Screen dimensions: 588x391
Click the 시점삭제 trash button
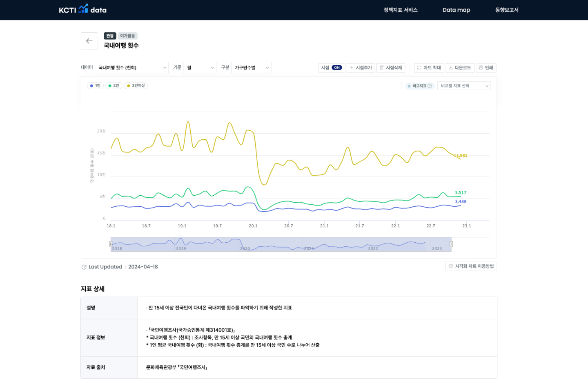[x=391, y=68]
